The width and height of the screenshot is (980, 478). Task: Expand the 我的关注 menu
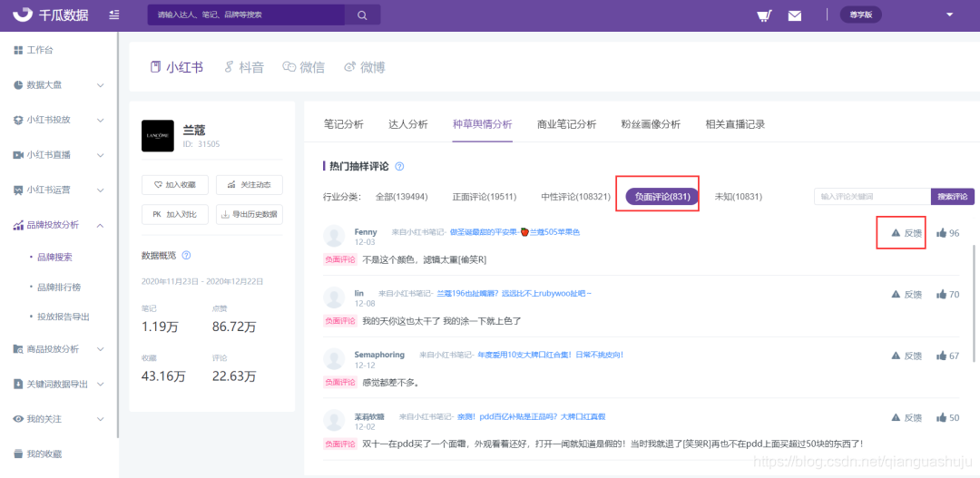tap(59, 419)
